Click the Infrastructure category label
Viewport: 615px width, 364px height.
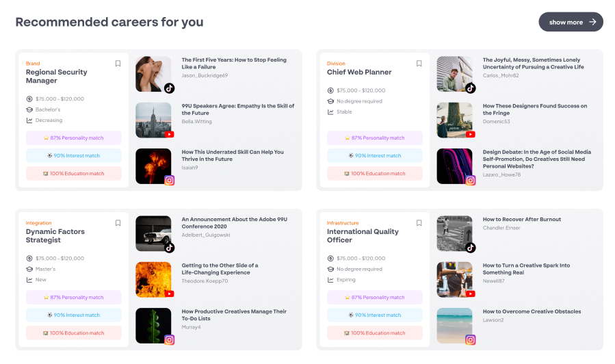click(343, 223)
